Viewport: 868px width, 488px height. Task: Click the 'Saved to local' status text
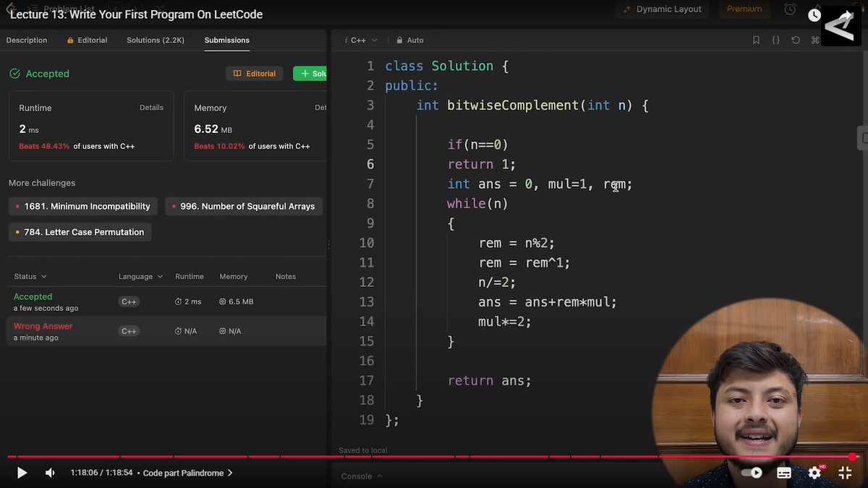[x=362, y=450]
